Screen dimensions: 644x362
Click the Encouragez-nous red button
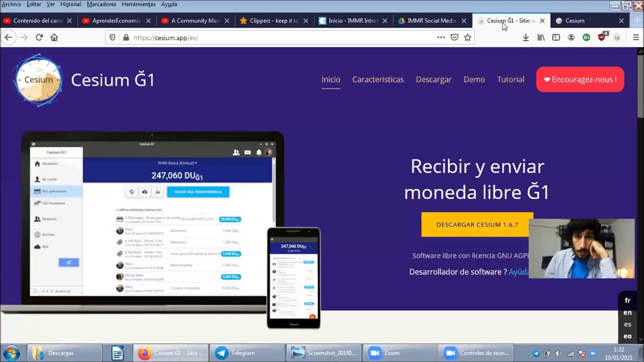(x=580, y=79)
